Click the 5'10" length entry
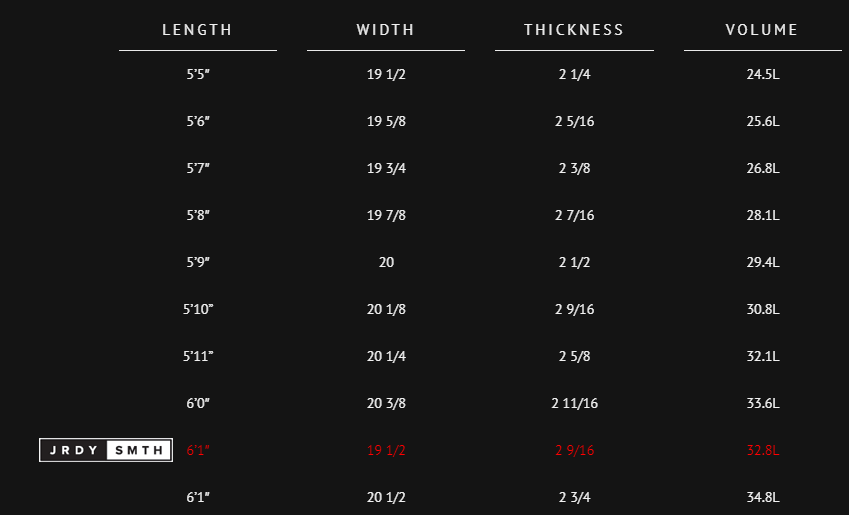The width and height of the screenshot is (849, 515). tap(198, 309)
